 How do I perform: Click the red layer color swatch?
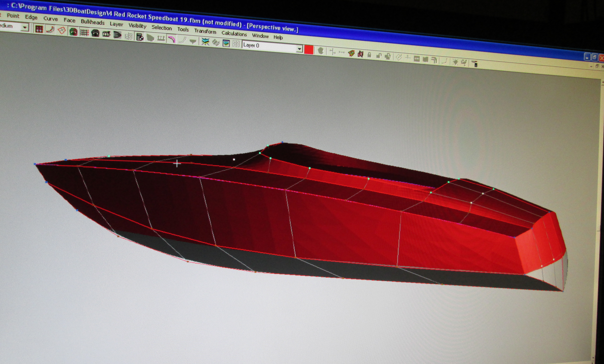309,50
